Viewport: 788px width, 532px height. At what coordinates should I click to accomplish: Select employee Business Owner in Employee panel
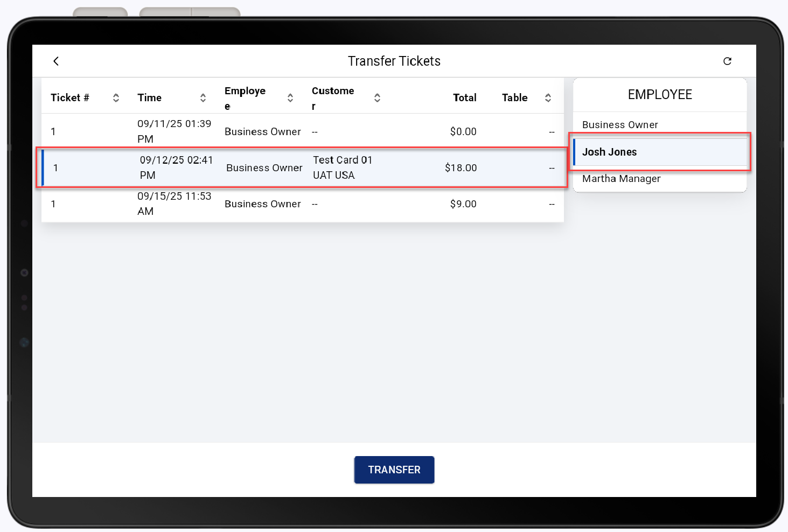(660, 125)
